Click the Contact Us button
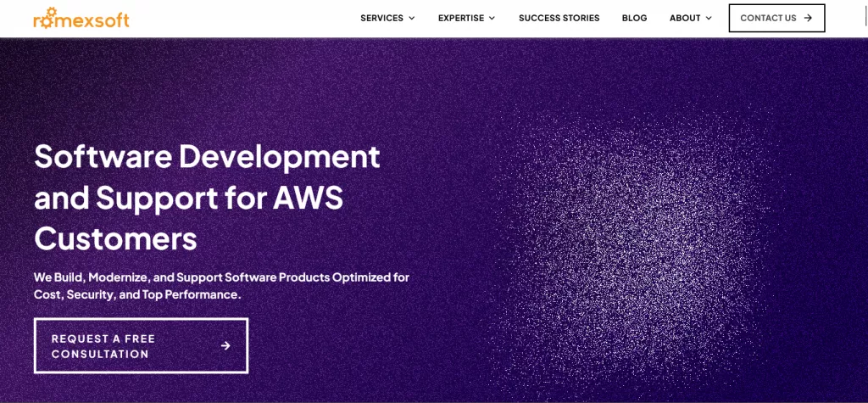The image size is (868, 403). point(776,18)
